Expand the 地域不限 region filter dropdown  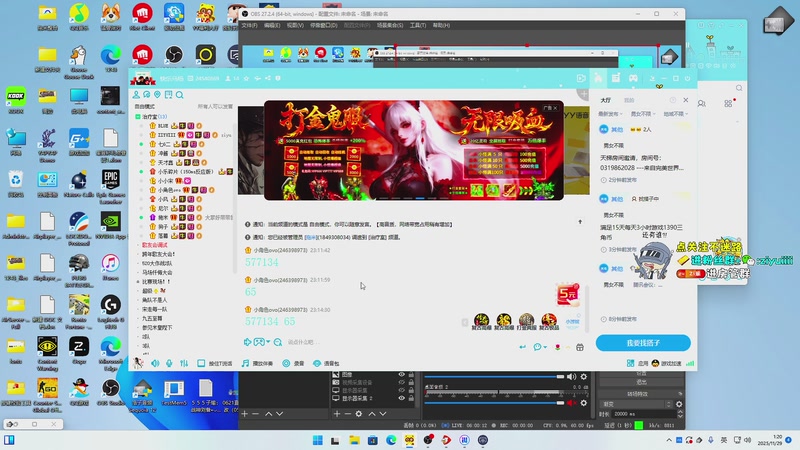pyautogui.click(x=676, y=114)
